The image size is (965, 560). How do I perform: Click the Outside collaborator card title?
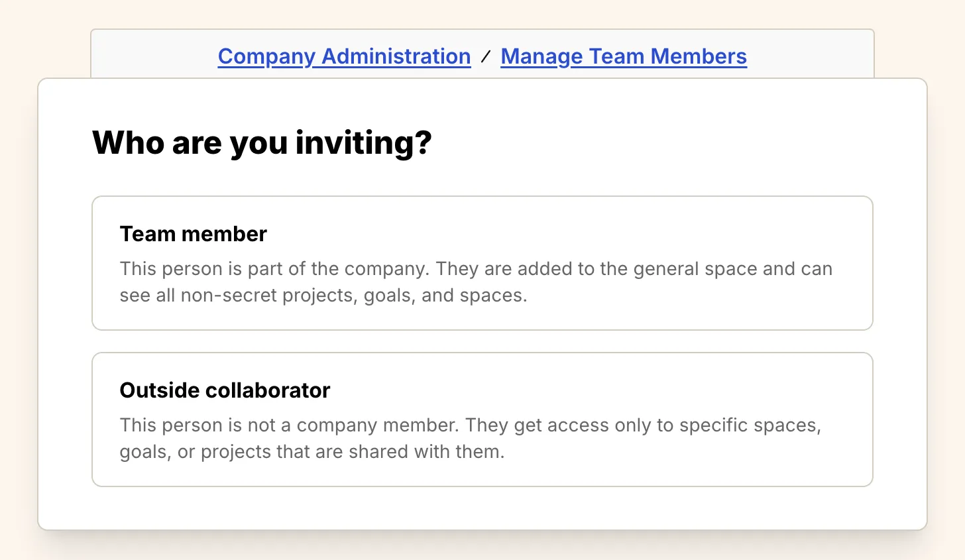[224, 390]
